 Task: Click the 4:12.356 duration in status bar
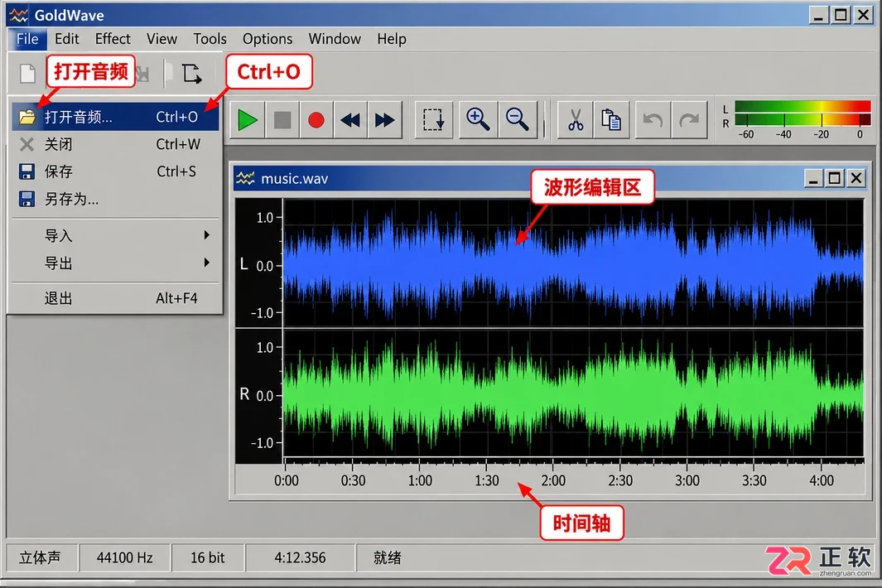[x=301, y=557]
